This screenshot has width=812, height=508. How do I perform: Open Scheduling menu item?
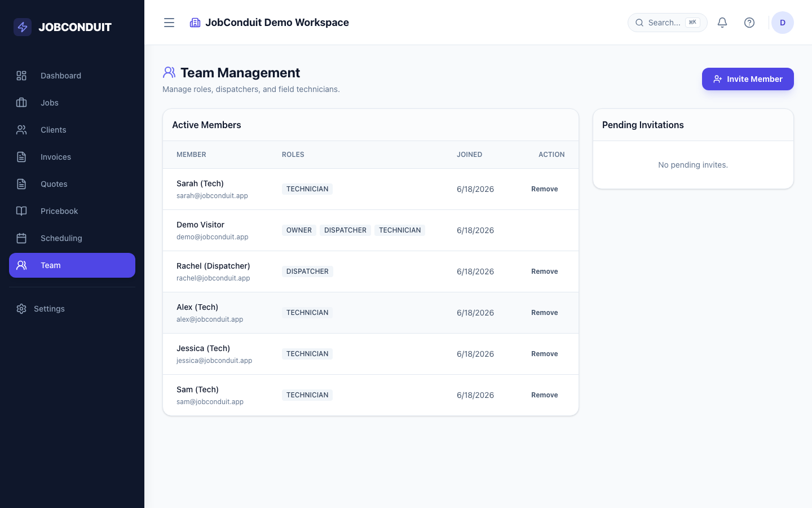click(72, 238)
